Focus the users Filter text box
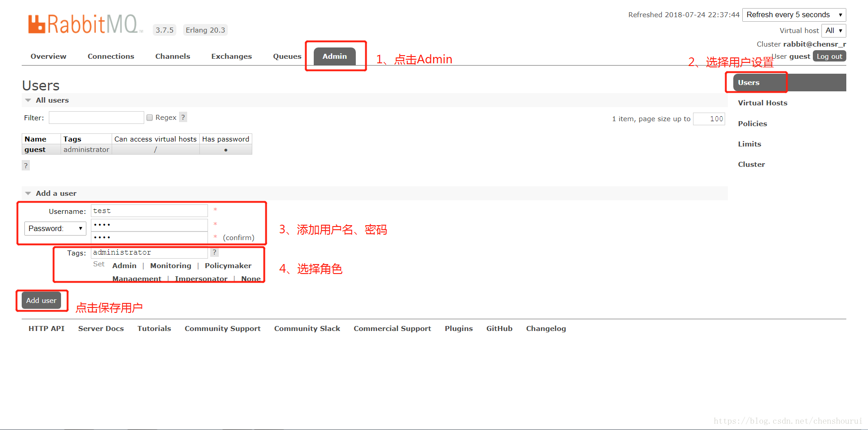The width and height of the screenshot is (868, 430). click(96, 118)
